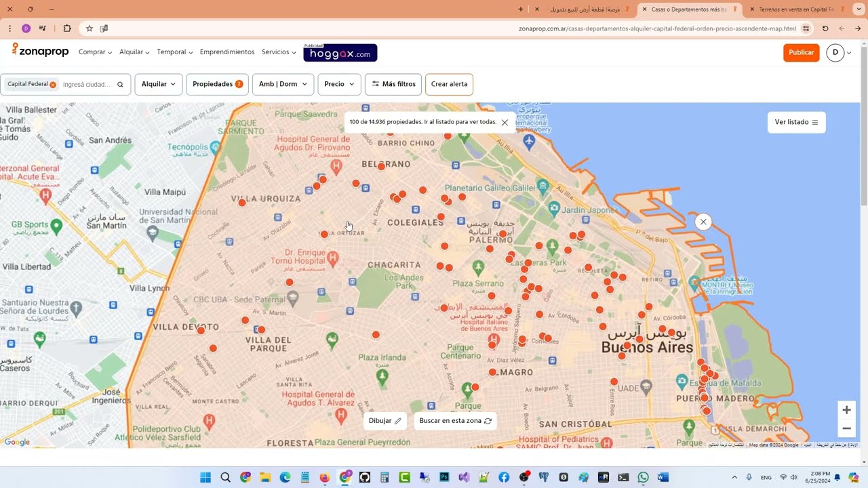Click the CBC UBA Sede Paternal marker
Image resolution: width=868 pixels, height=488 pixels.
(x=292, y=297)
